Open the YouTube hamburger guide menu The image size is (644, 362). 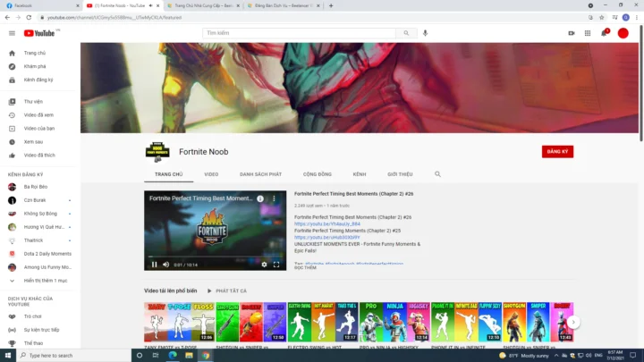click(x=12, y=33)
